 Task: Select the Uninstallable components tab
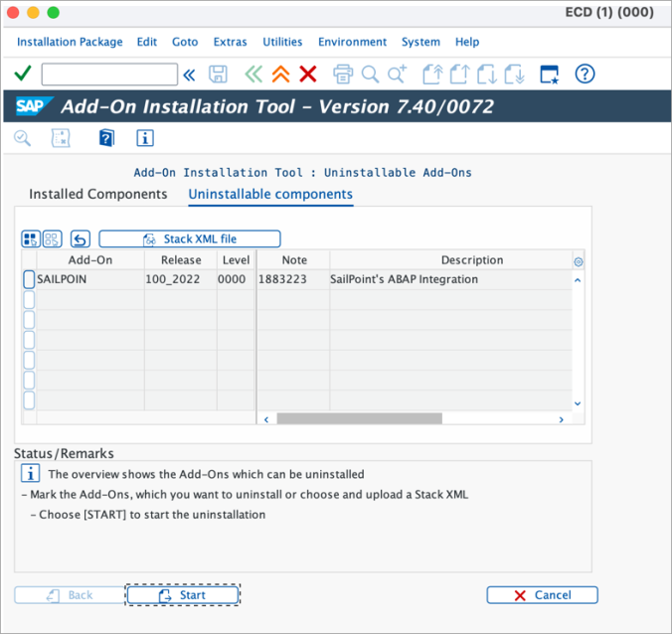pyautogui.click(x=270, y=195)
